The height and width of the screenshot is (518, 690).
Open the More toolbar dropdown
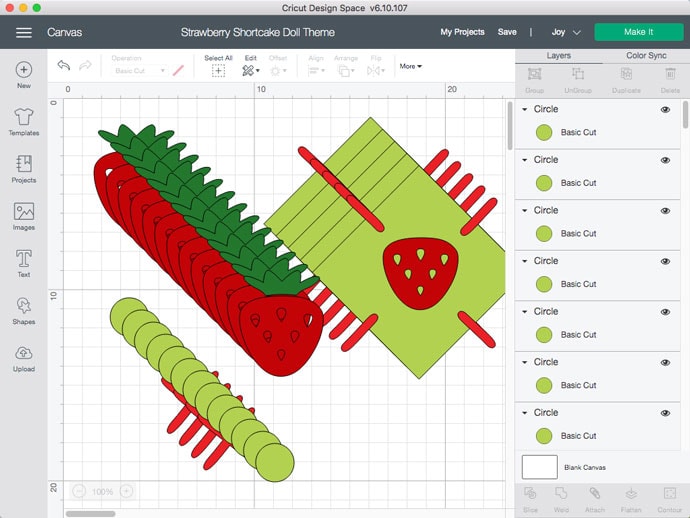(411, 66)
